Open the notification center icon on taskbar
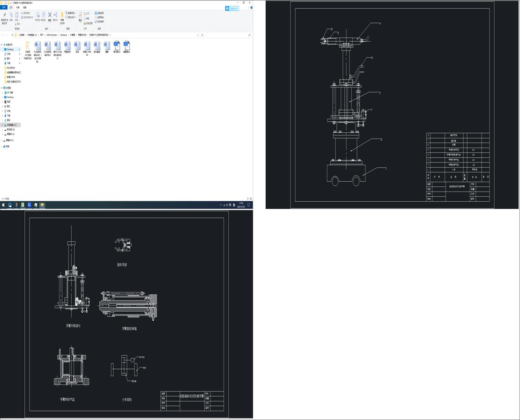The height and width of the screenshot is (420, 520). [249, 205]
